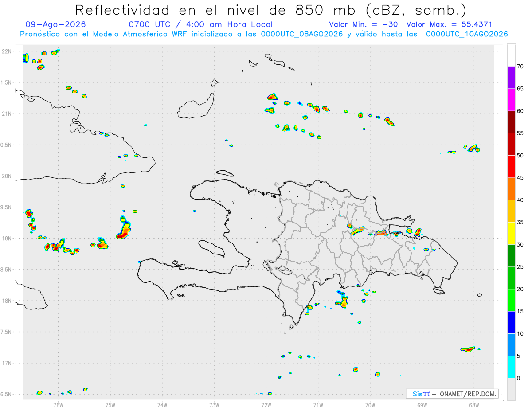Select the gold 35-40 dBZ colorbar segment

[x=511, y=211]
